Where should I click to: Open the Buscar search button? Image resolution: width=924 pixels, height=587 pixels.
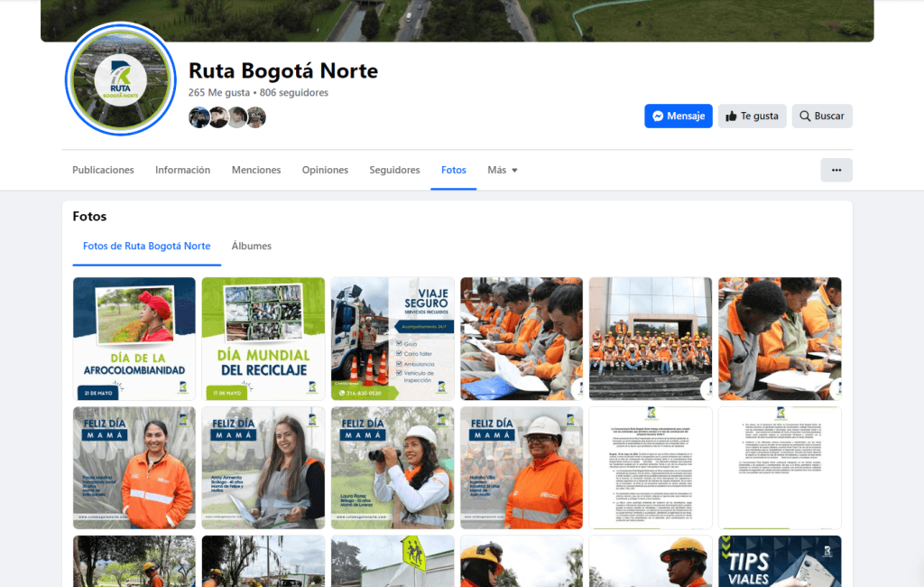click(821, 116)
